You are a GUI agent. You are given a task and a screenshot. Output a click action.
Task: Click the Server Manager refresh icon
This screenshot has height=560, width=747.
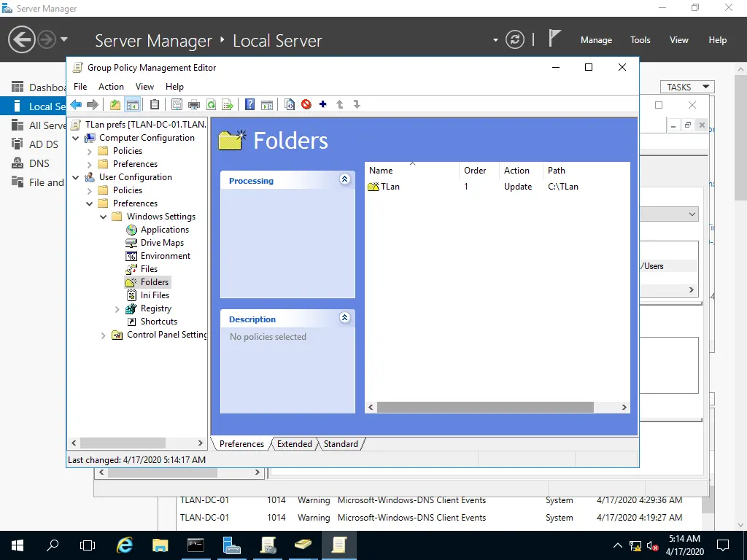(x=515, y=39)
